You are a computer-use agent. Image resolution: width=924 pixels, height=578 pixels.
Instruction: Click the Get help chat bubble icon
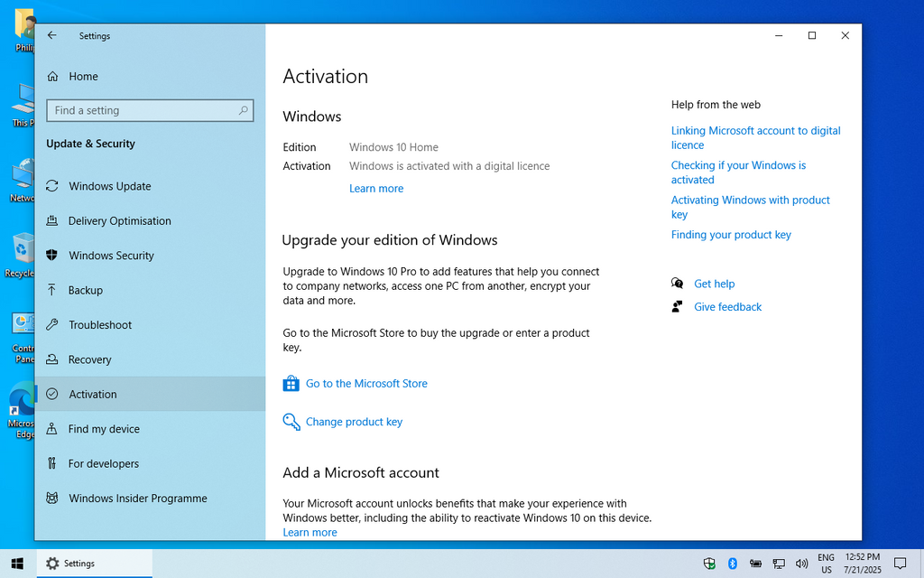(677, 284)
